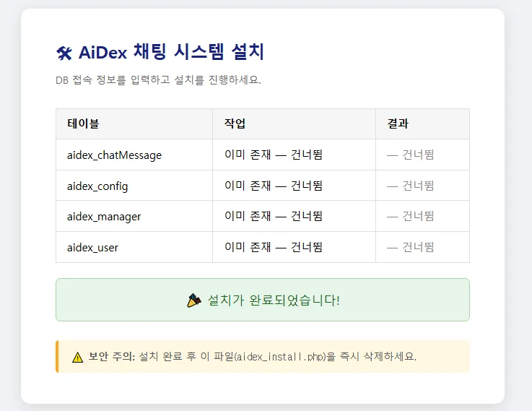Click the AiDex 채팅 시스템 설치 heading
Image resolution: width=532 pixels, height=411 pixels.
pos(171,52)
